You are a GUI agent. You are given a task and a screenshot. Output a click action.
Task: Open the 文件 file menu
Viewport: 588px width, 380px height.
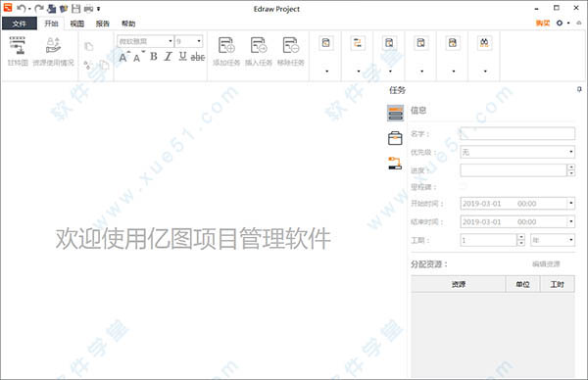pyautogui.click(x=20, y=24)
